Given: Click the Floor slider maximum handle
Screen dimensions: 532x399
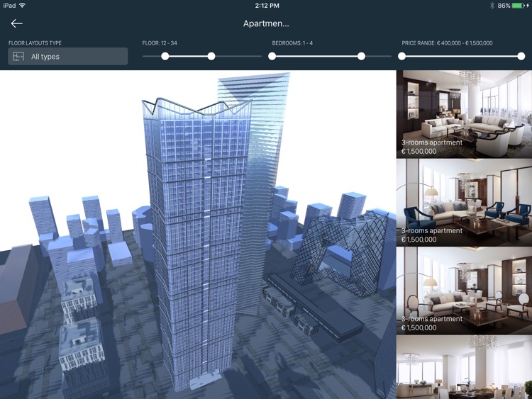Looking at the screenshot, I should (211, 56).
